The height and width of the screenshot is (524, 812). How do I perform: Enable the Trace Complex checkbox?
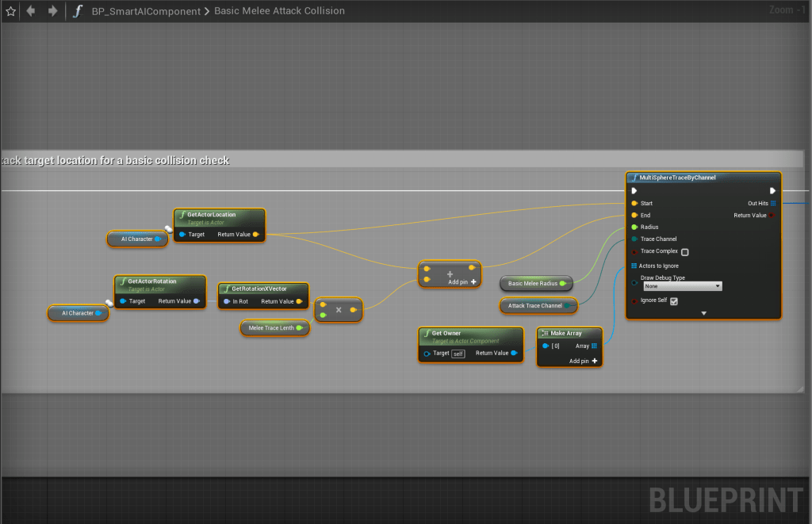point(684,252)
